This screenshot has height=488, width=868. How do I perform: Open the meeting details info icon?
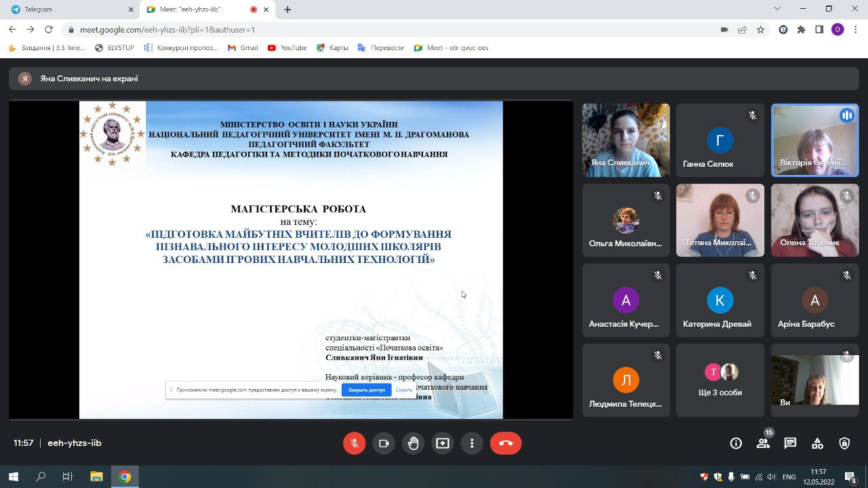click(x=736, y=443)
